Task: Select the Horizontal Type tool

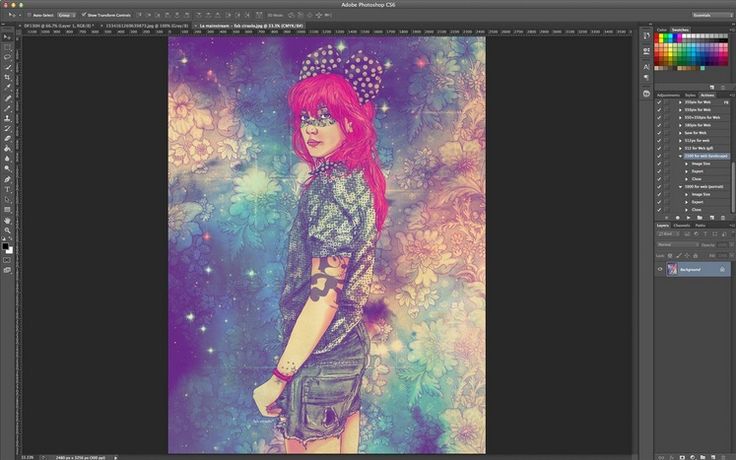Action: click(7, 189)
